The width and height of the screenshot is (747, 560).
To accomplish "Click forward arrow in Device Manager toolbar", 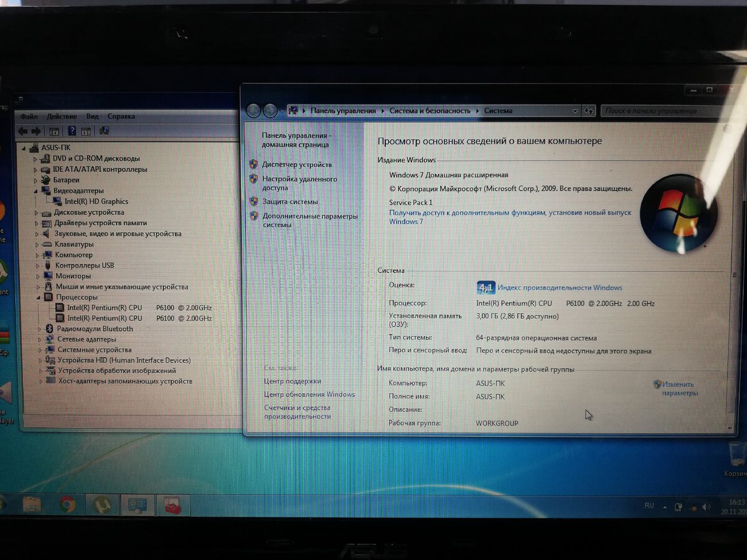I will click(36, 131).
